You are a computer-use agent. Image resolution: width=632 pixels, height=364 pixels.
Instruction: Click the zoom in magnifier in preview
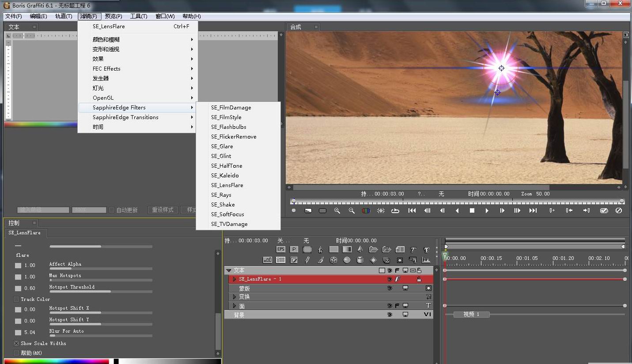(337, 210)
